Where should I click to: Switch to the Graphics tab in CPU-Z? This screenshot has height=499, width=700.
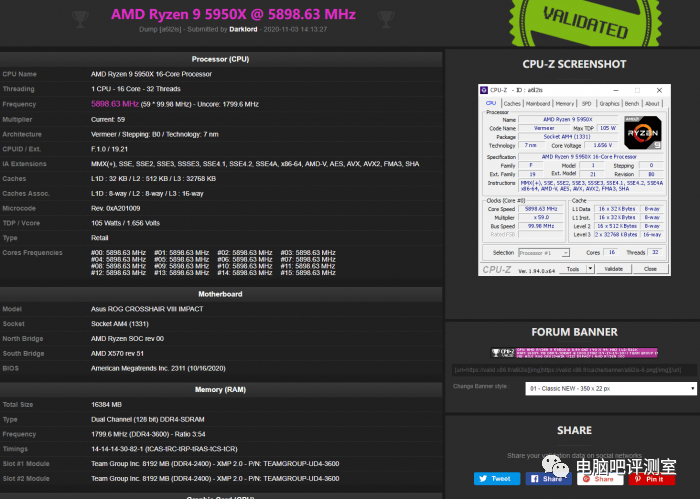point(609,104)
